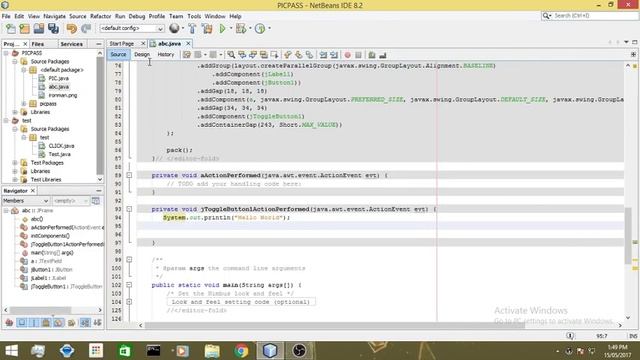The image size is (640, 360).
Task: Select ironman.png in the Projects tree
Action: [x=62, y=95]
